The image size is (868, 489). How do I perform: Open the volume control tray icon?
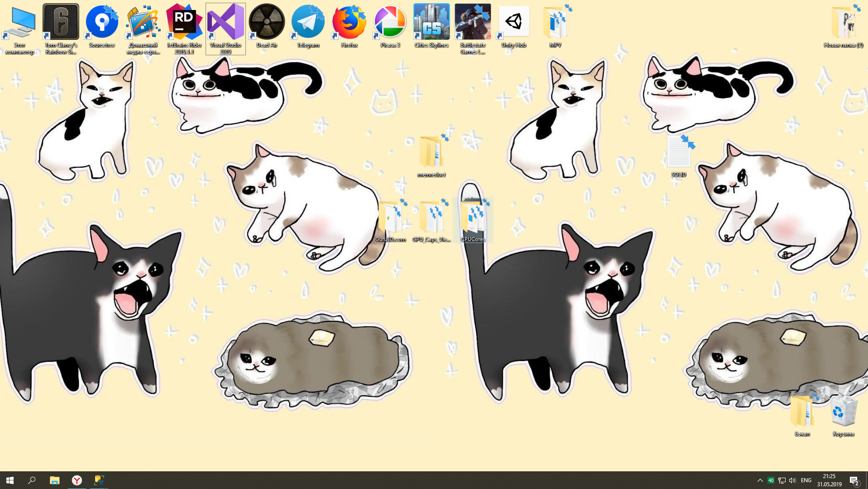(792, 480)
